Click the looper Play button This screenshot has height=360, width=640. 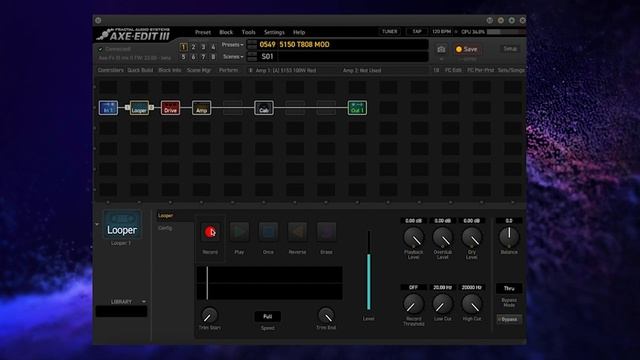(x=239, y=232)
